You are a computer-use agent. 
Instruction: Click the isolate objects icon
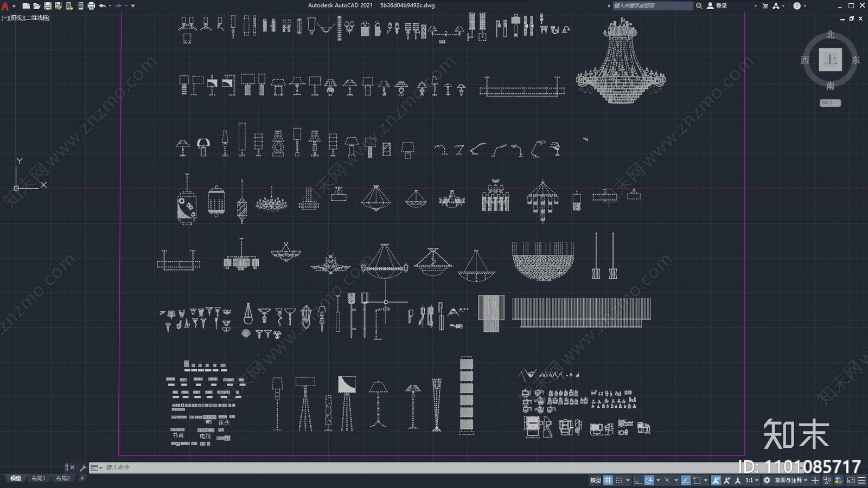click(827, 480)
